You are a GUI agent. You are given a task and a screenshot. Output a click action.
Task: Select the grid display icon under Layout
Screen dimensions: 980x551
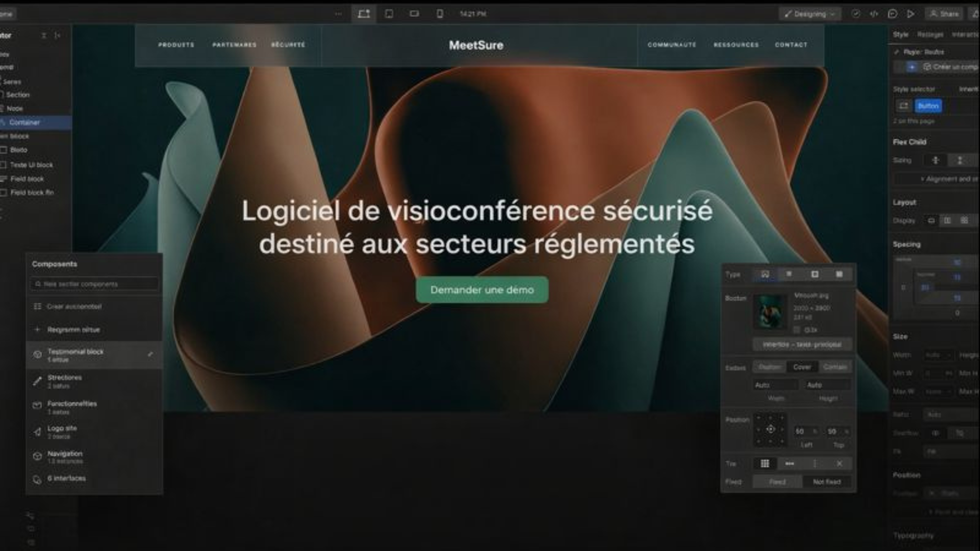965,221
